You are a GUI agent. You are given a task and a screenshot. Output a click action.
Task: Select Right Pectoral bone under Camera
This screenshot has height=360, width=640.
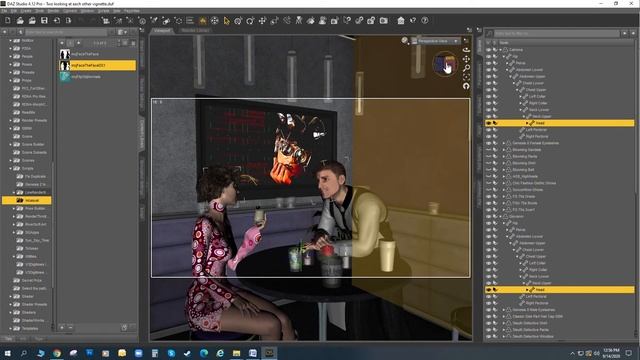[x=537, y=136]
